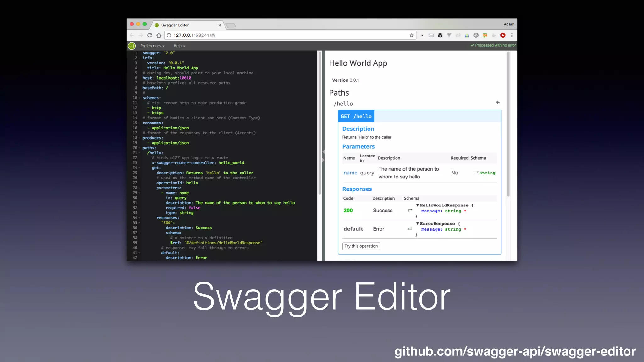Bookmark page with the star icon
The width and height of the screenshot is (644, 362).
(411, 35)
